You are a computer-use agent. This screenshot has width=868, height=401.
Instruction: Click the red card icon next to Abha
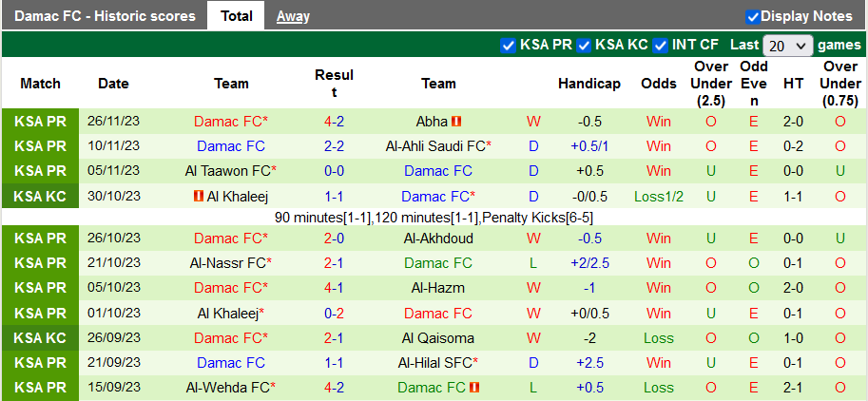456,122
